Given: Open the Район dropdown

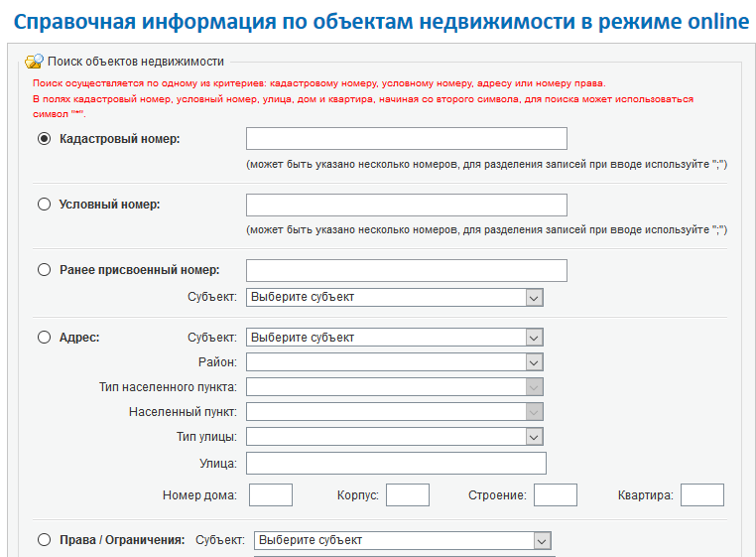Looking at the screenshot, I should 395,362.
